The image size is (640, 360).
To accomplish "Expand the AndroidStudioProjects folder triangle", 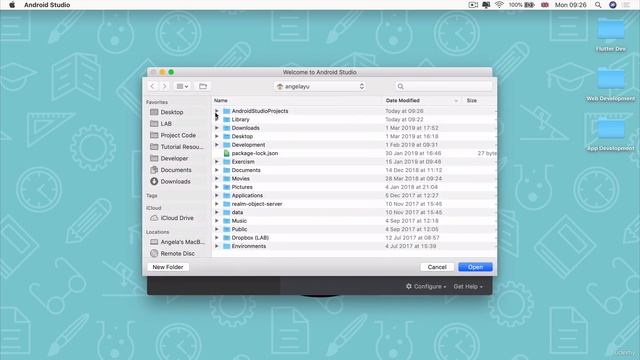I will [217, 111].
